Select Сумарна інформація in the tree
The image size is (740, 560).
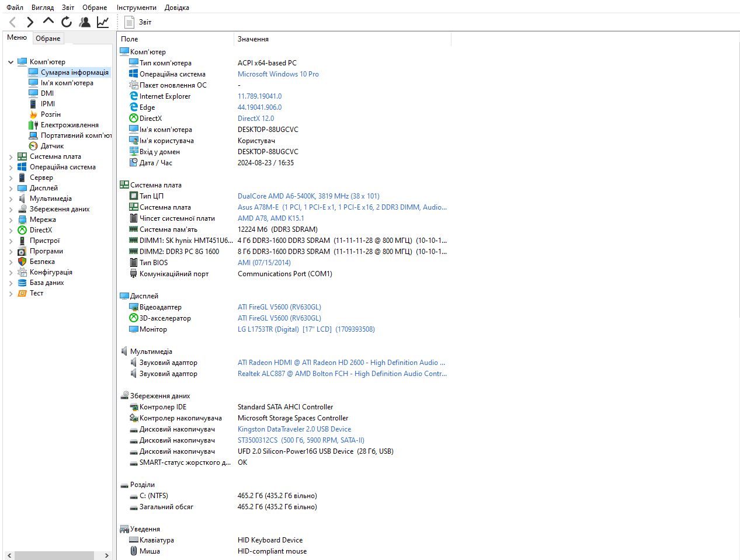(x=75, y=72)
